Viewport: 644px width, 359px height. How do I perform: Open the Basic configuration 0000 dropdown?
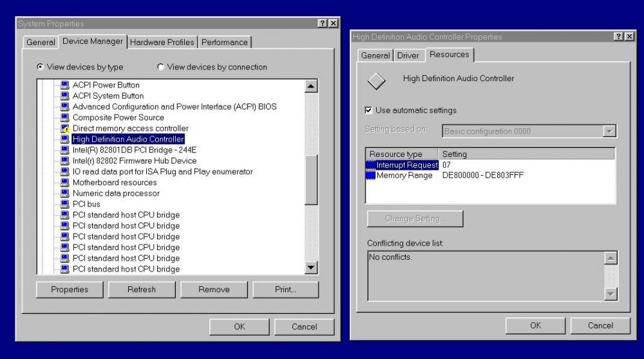point(609,131)
